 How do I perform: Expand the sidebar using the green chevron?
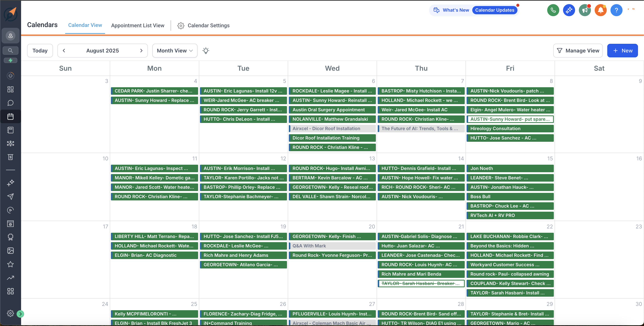(20, 314)
